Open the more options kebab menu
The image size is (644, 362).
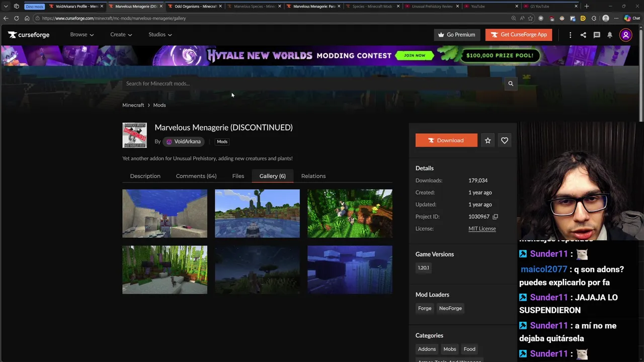pyautogui.click(x=570, y=35)
